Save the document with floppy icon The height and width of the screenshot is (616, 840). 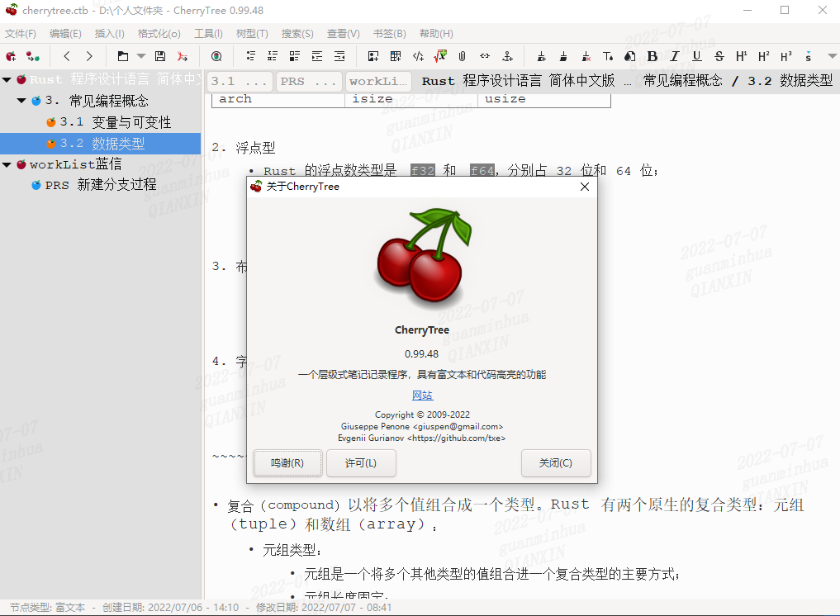[160, 56]
